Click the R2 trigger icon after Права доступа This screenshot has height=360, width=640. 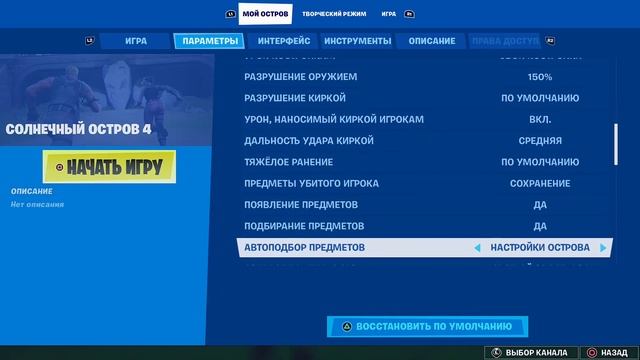tap(550, 41)
